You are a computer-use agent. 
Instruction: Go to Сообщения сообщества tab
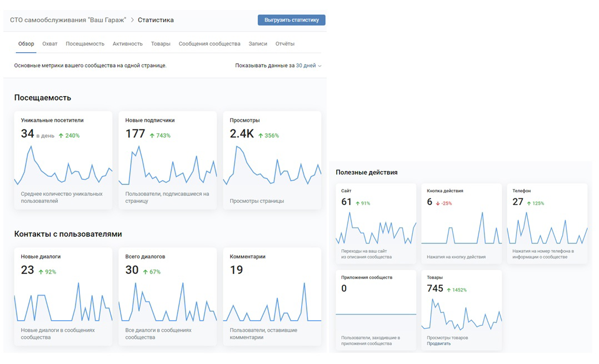(x=209, y=44)
